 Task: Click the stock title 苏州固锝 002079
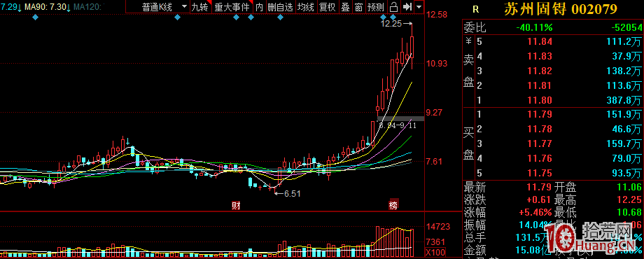pyautogui.click(x=561, y=9)
